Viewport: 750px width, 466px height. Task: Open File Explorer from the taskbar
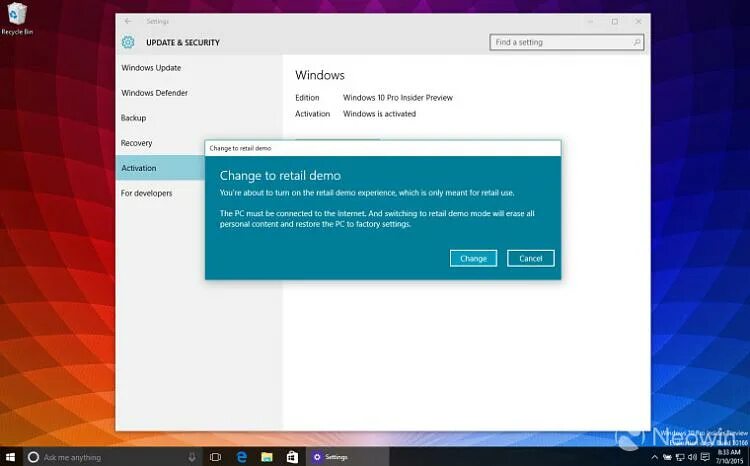(x=267, y=457)
